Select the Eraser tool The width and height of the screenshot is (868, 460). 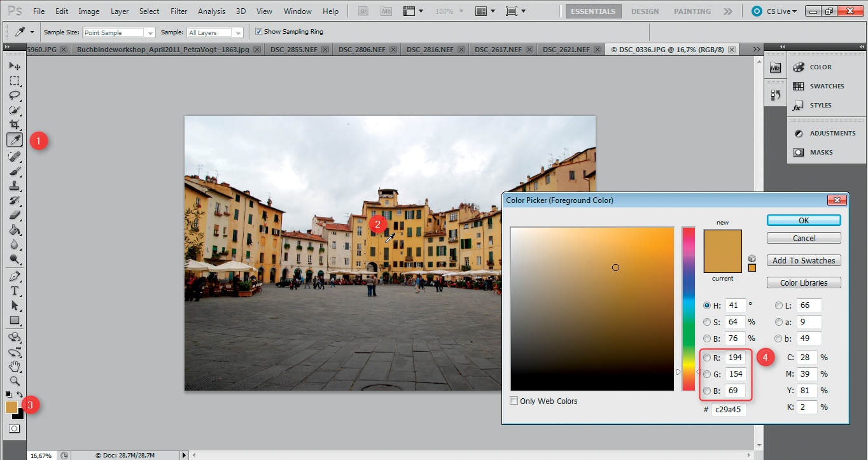(x=15, y=215)
